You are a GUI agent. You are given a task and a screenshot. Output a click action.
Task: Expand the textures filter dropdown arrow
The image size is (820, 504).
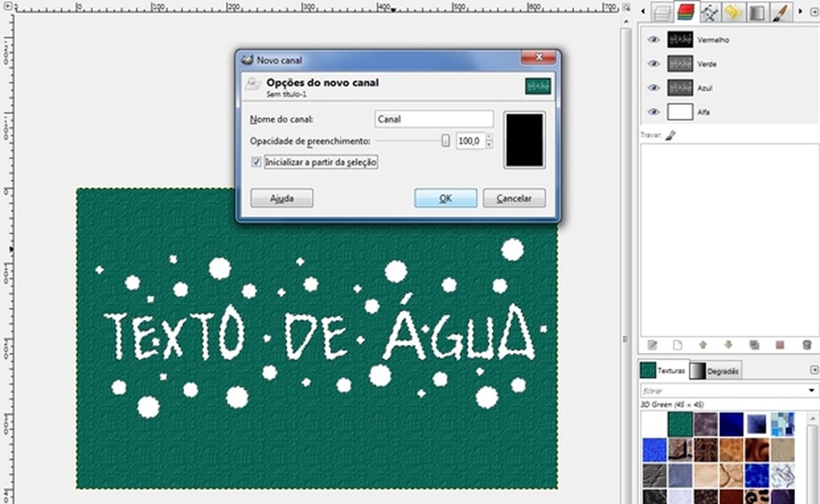(x=812, y=391)
